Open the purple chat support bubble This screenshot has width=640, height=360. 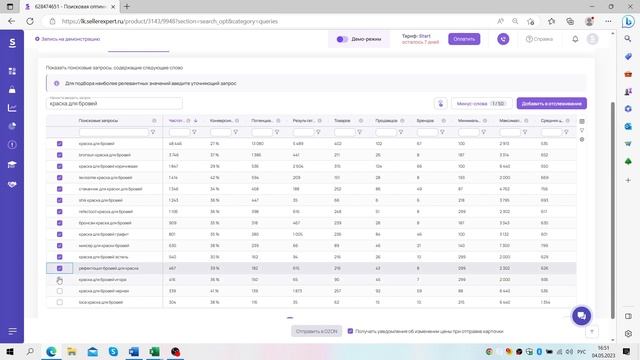point(582,316)
